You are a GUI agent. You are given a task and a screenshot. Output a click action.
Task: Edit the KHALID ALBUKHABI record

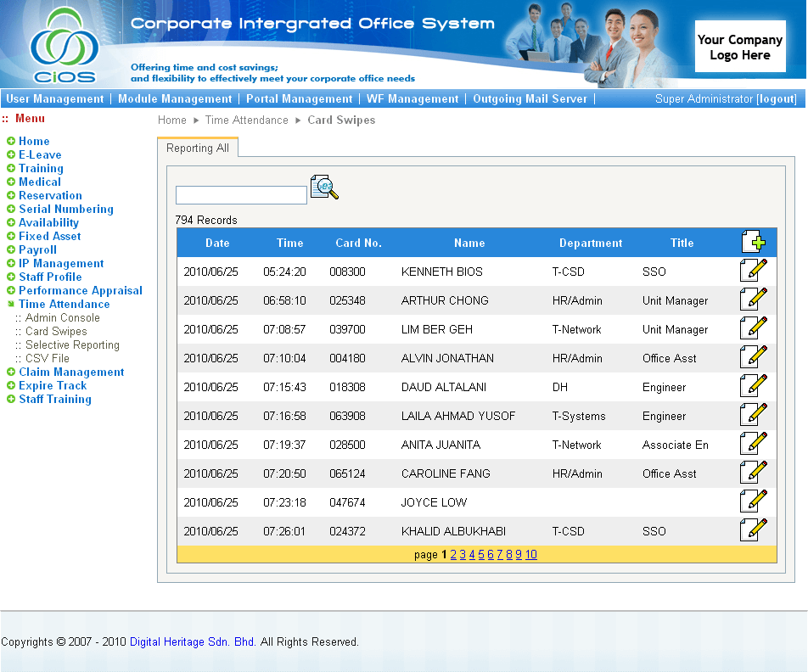coord(753,531)
